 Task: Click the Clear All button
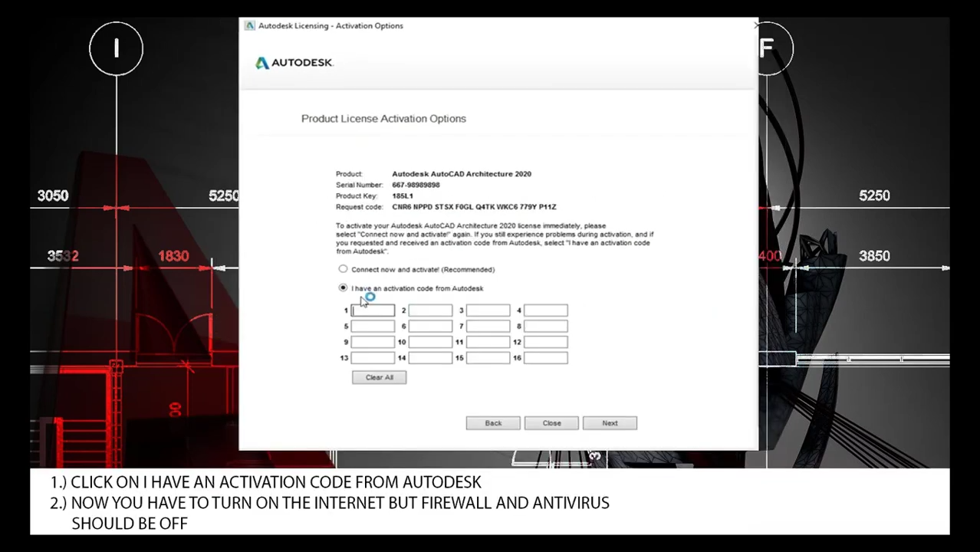[379, 377]
